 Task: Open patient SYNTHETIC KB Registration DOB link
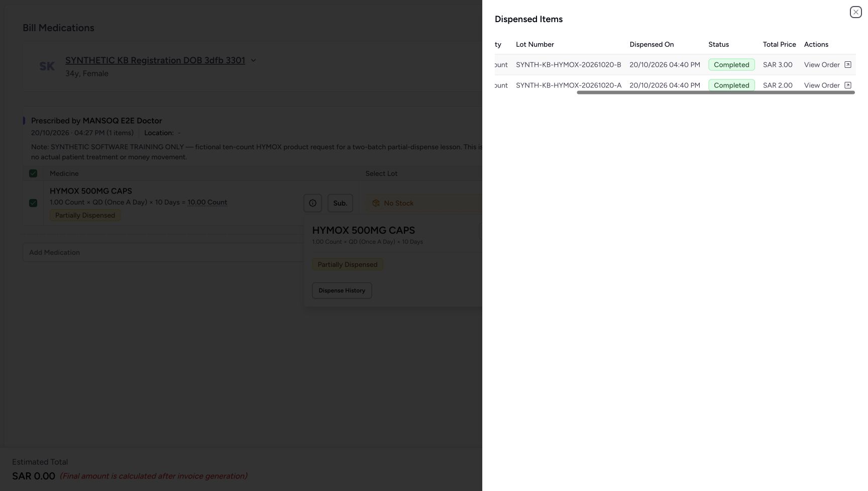pyautogui.click(x=155, y=60)
